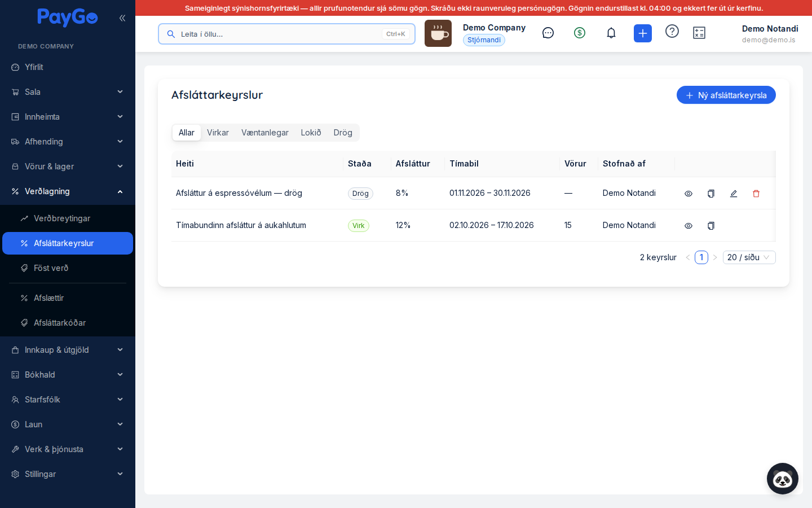Open the page size 20 / síðu dropdown
The width and height of the screenshot is (812, 508).
[749, 257]
